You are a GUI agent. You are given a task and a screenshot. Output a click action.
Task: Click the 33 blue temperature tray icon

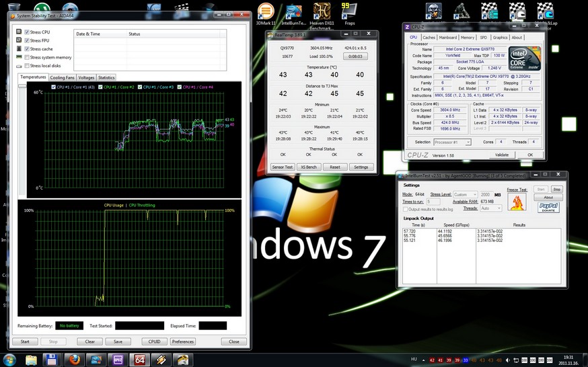(x=466, y=360)
